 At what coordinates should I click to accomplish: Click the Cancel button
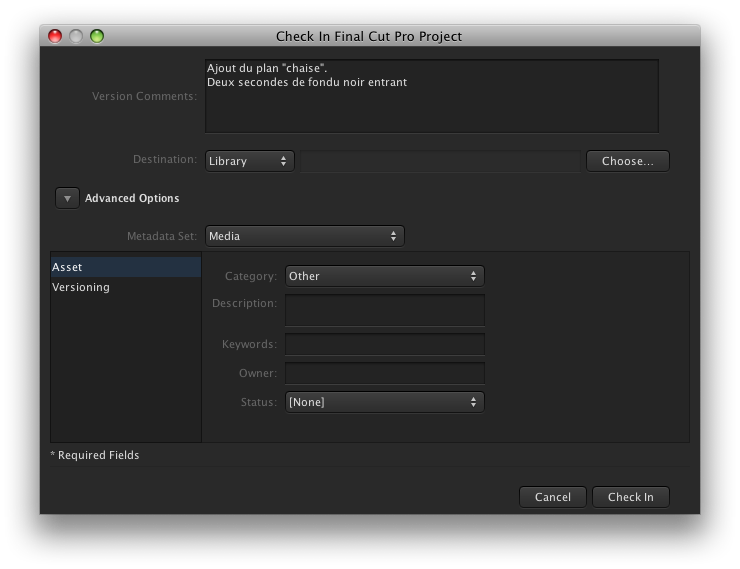click(553, 497)
